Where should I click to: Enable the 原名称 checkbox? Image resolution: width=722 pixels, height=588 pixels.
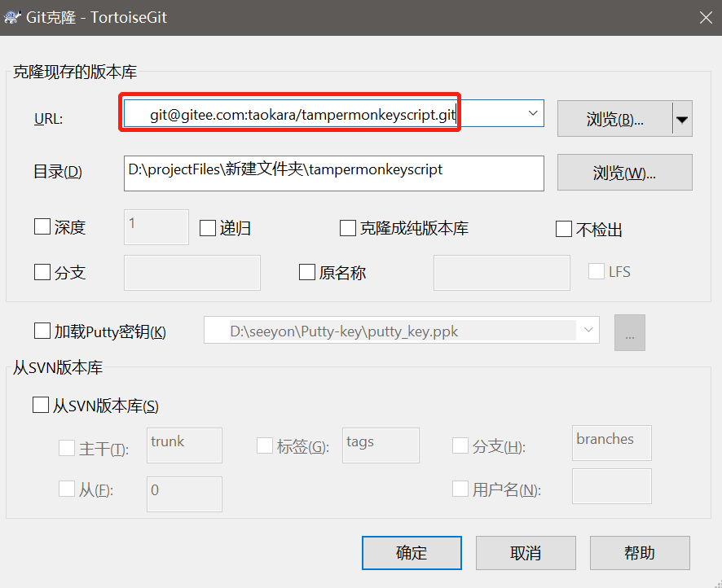point(307,272)
